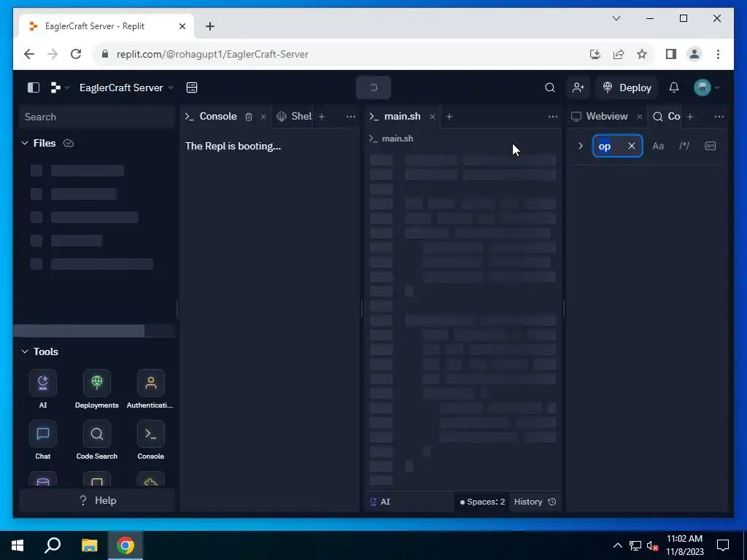Toggle regex search option
The height and width of the screenshot is (560, 747).
(684, 146)
